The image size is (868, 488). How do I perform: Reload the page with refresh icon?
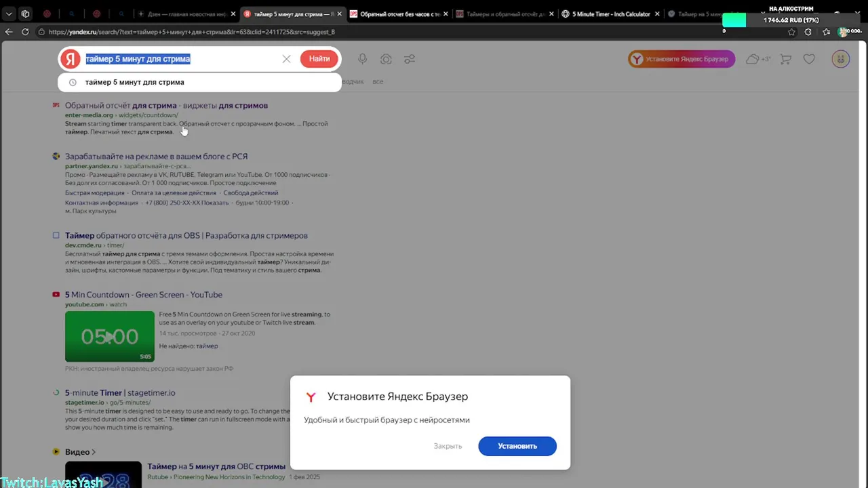pyautogui.click(x=25, y=32)
